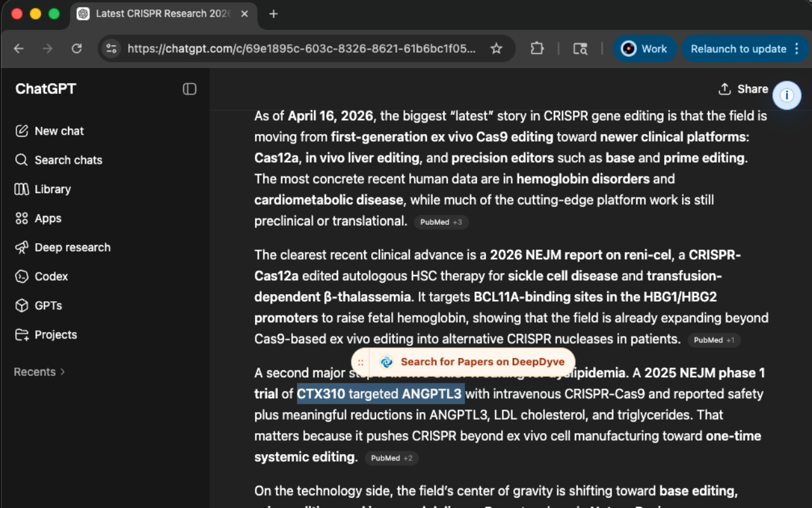Click the Projects folder icon
The image size is (812, 508).
[x=22, y=335]
